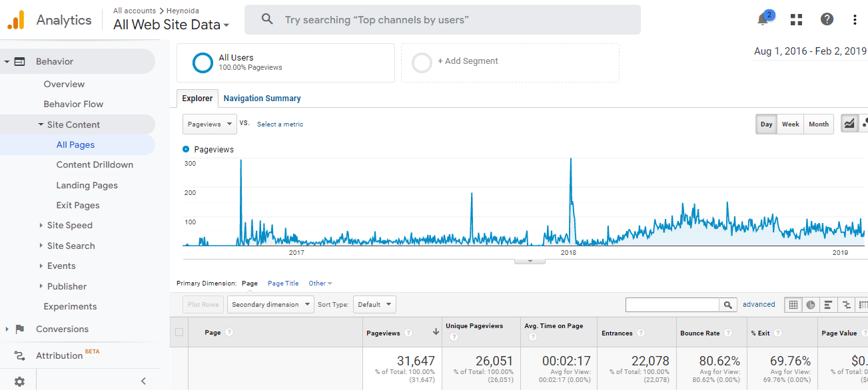Switch to the Navigation Summary tab
This screenshot has height=390, width=868.
point(262,98)
